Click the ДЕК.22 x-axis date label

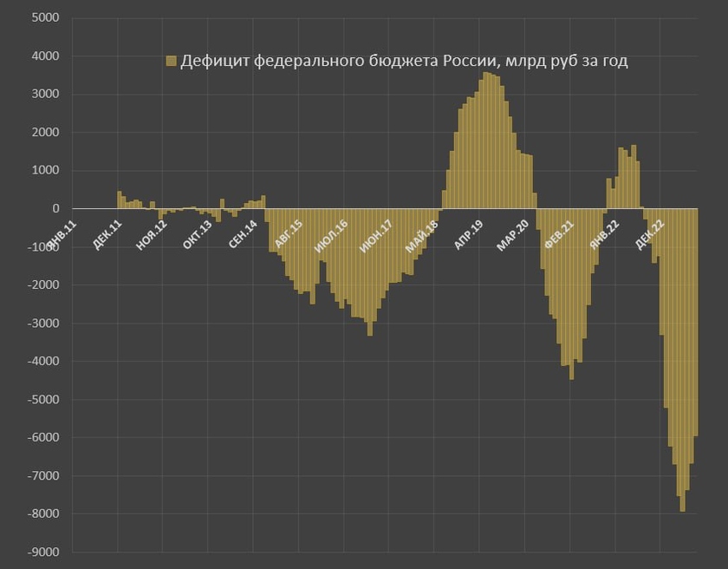pos(649,234)
